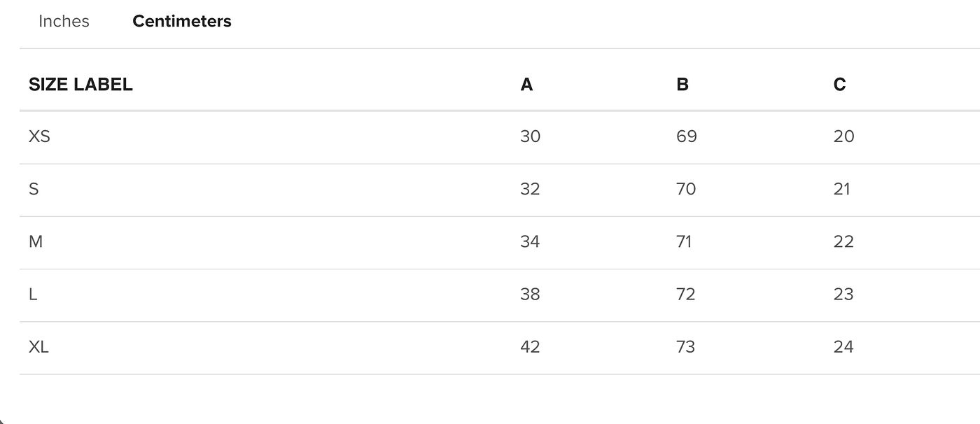Click the M measurement A value 34

point(531,241)
